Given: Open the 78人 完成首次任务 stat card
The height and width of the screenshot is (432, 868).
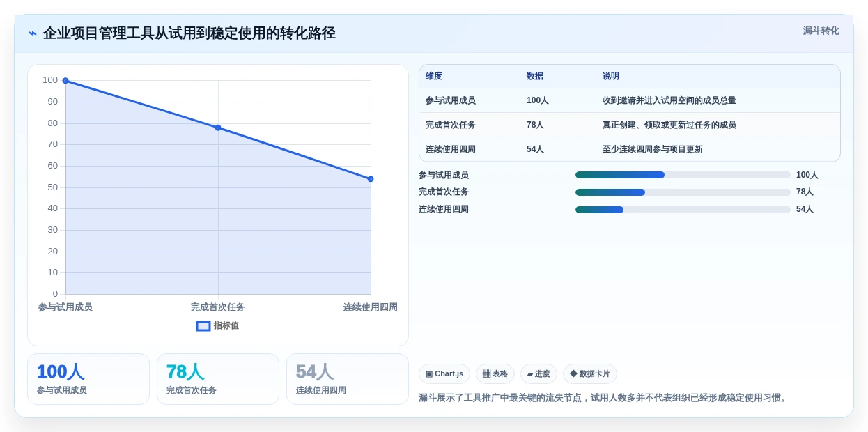Looking at the screenshot, I should coord(218,379).
